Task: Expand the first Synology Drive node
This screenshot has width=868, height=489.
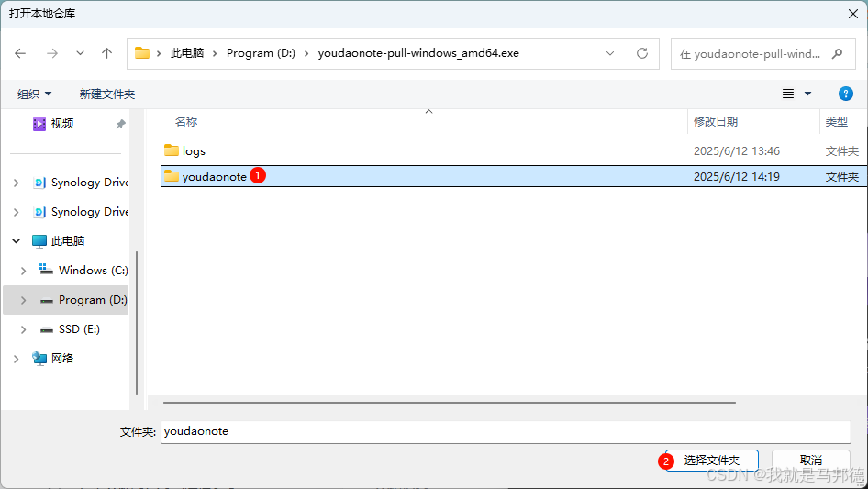Action: pos(16,183)
